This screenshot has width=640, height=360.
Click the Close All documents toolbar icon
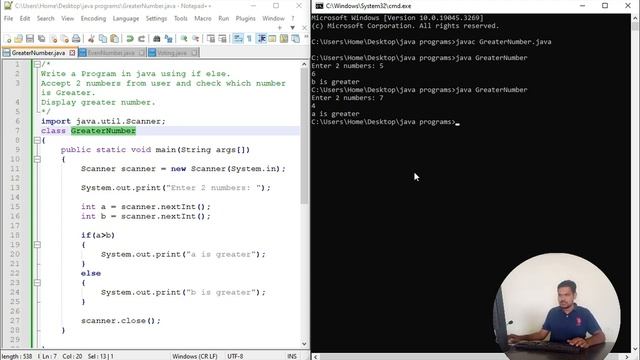coord(64,39)
